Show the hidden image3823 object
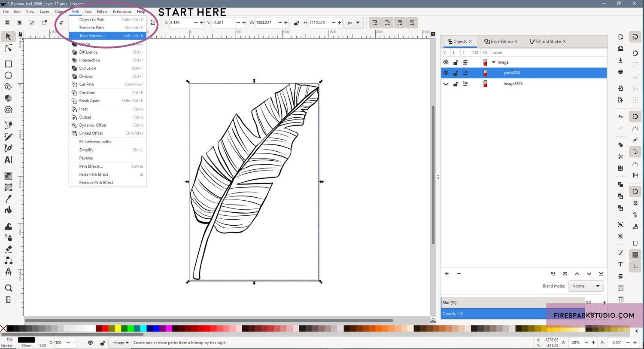The height and width of the screenshot is (349, 644). point(446,83)
